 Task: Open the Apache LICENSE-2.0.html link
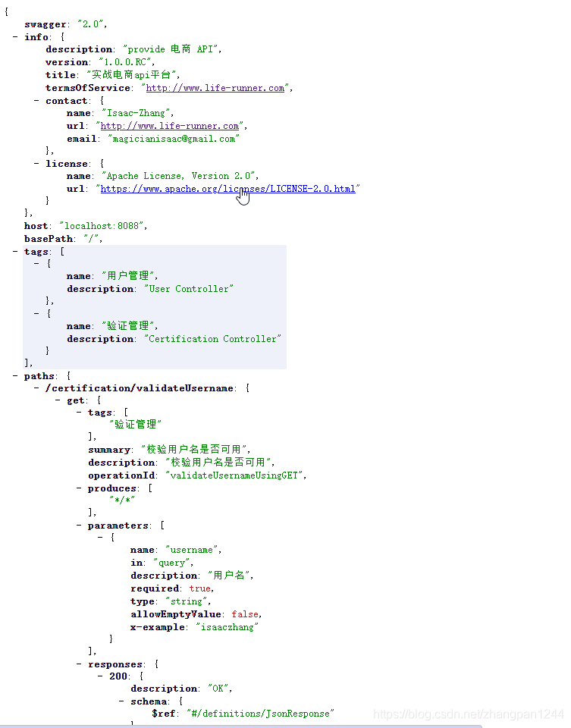click(x=228, y=189)
